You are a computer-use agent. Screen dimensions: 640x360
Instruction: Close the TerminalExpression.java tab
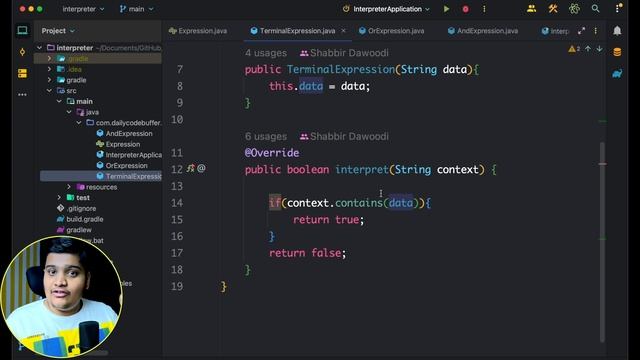pos(343,31)
